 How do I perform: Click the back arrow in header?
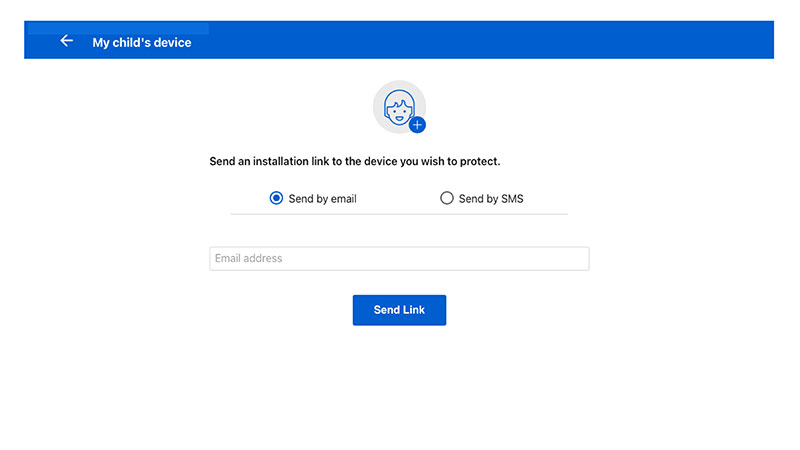tap(66, 41)
